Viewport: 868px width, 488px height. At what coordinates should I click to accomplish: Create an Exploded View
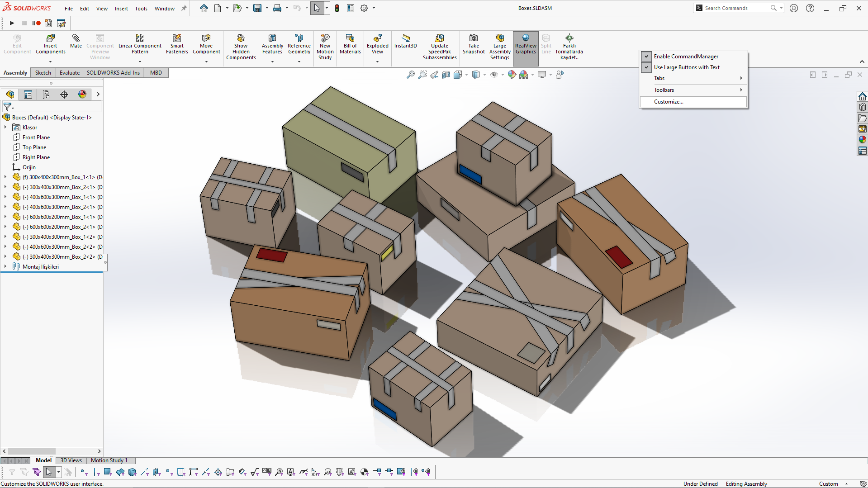[378, 44]
